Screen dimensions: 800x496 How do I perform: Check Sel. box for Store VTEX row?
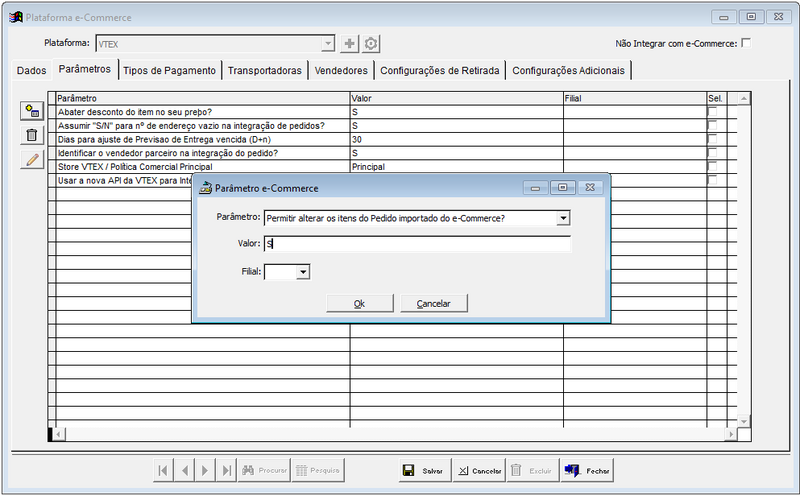712,166
